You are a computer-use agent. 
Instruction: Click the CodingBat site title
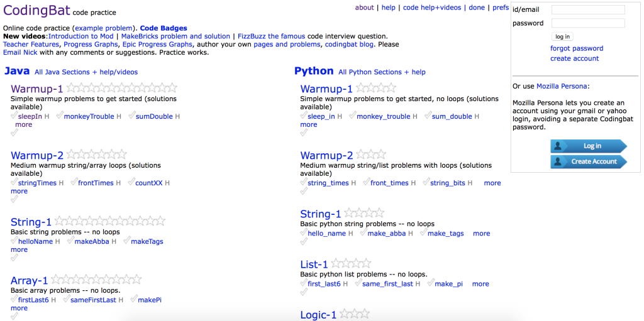pos(36,11)
